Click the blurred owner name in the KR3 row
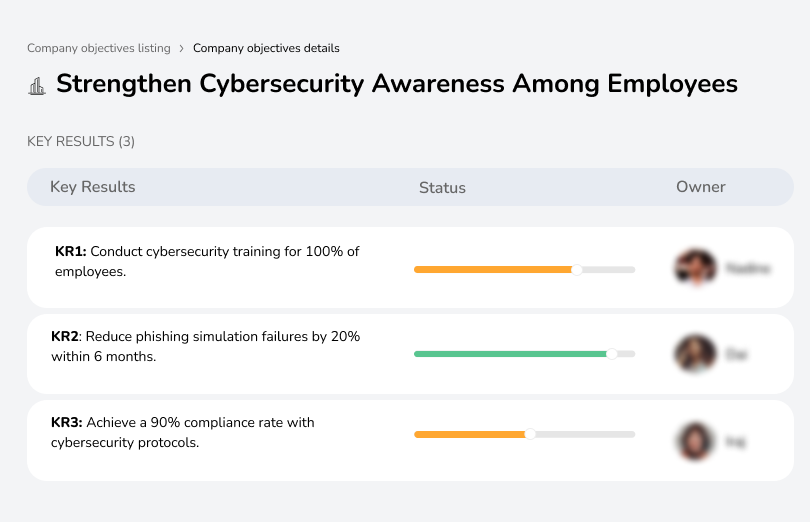This screenshot has height=522, width=810. (x=736, y=442)
